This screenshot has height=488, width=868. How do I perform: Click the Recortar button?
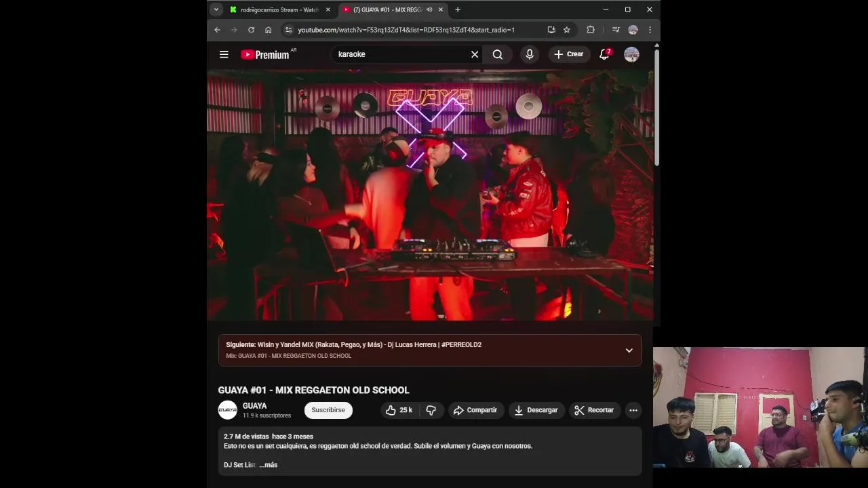594,410
